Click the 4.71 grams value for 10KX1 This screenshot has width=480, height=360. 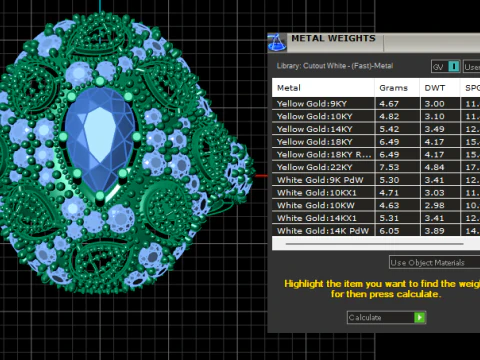coord(389,193)
